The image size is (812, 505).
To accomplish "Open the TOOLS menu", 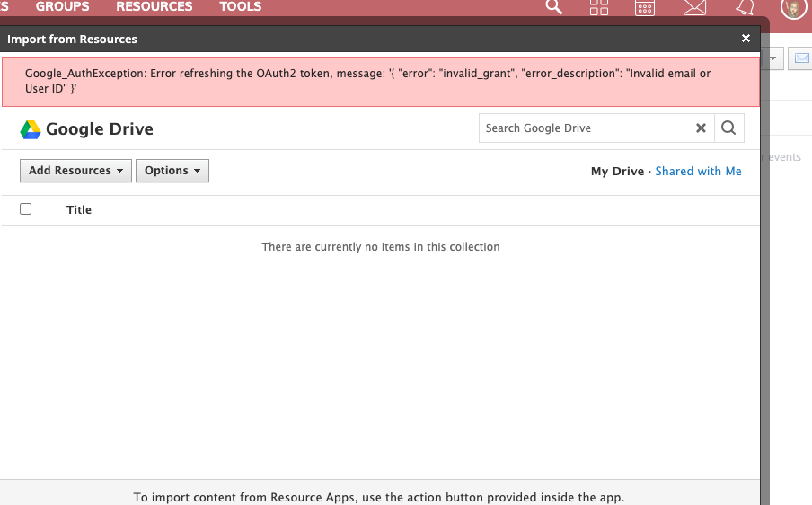I will (241, 6).
